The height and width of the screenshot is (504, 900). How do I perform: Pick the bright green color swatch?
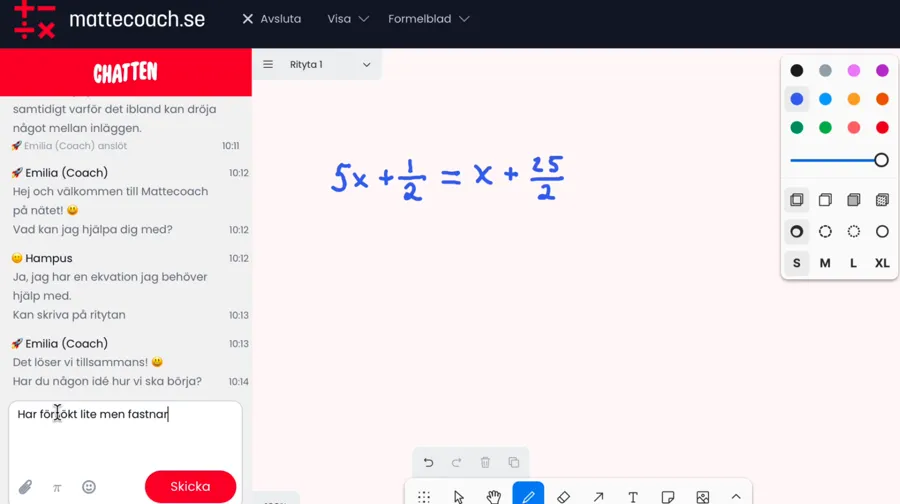(x=825, y=127)
